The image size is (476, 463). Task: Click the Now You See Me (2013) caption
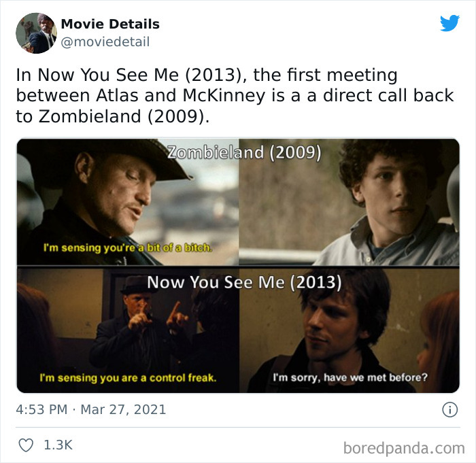(244, 282)
